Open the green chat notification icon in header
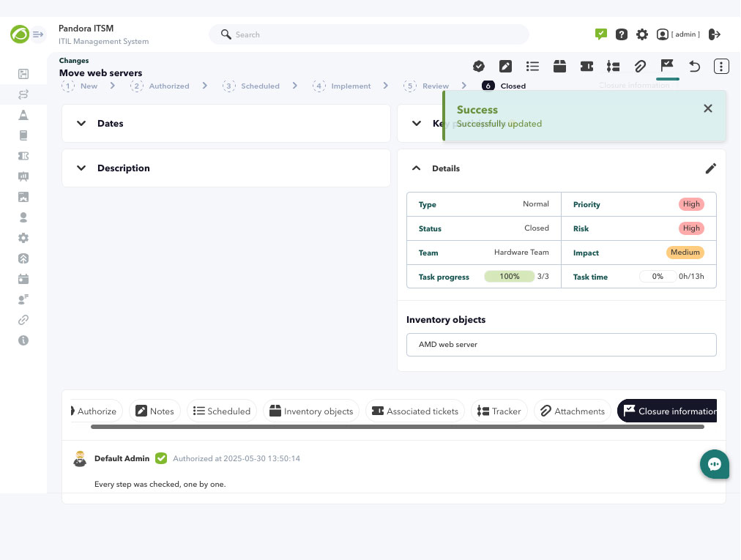 point(600,34)
